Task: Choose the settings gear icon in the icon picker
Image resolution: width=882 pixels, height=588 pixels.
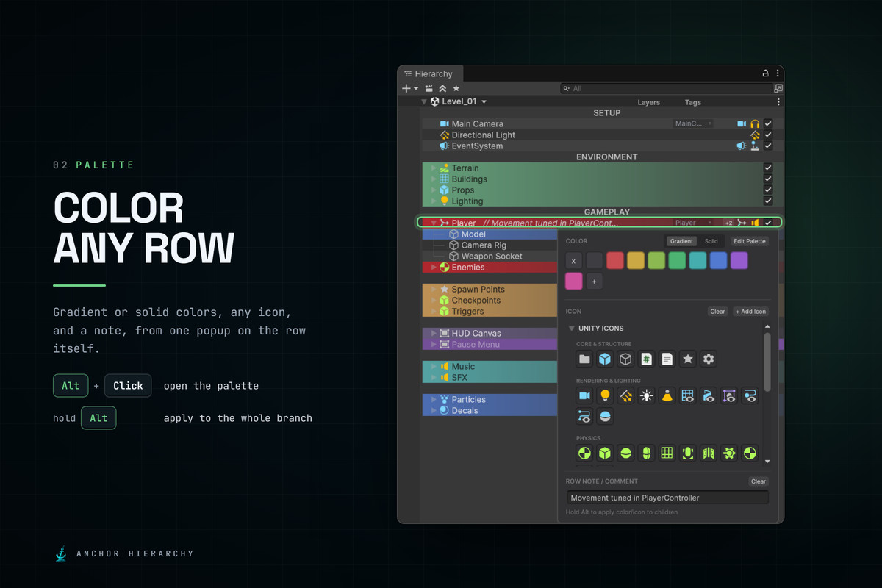Action: (709, 359)
